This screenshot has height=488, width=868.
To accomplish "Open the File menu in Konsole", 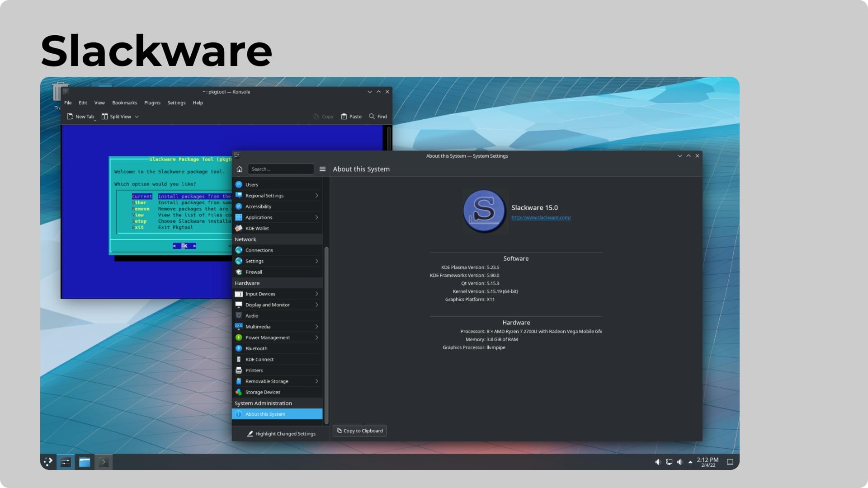I will 68,103.
